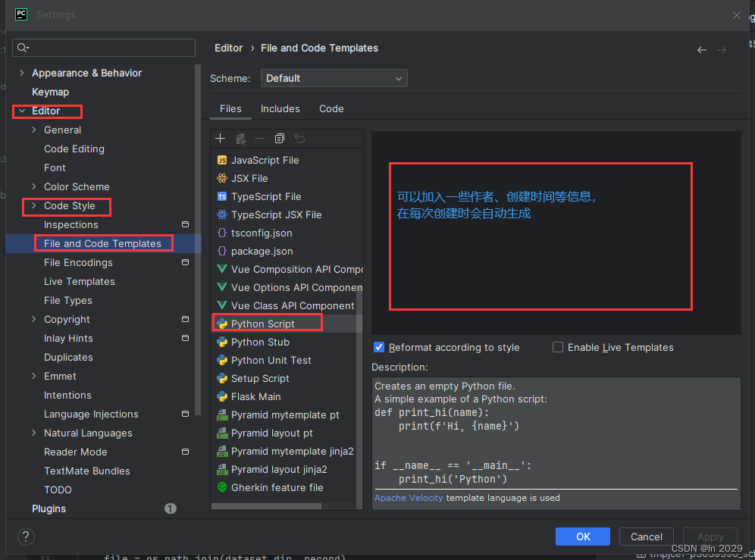Collapse the Editor tree node
The width and height of the screenshot is (755, 560).
point(22,111)
